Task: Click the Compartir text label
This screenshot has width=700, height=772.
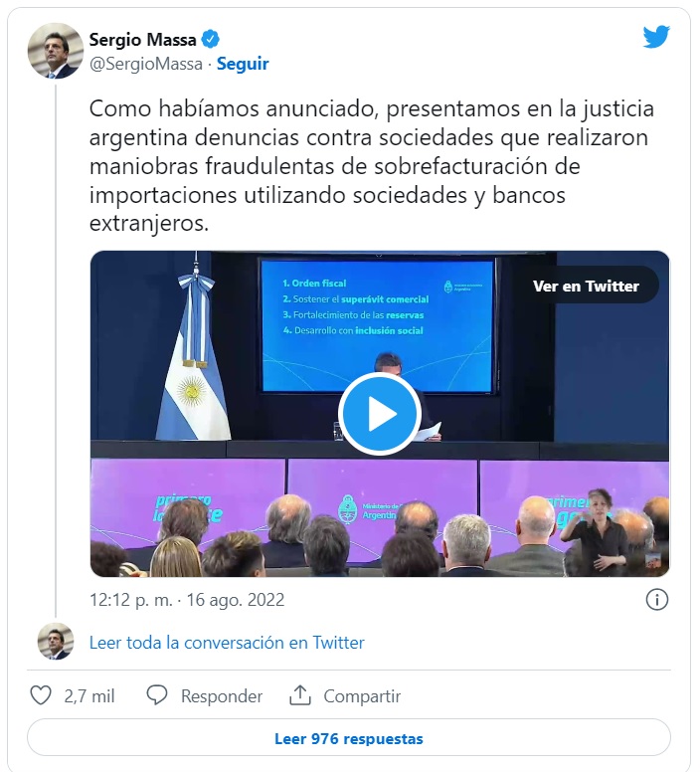Action: [362, 696]
